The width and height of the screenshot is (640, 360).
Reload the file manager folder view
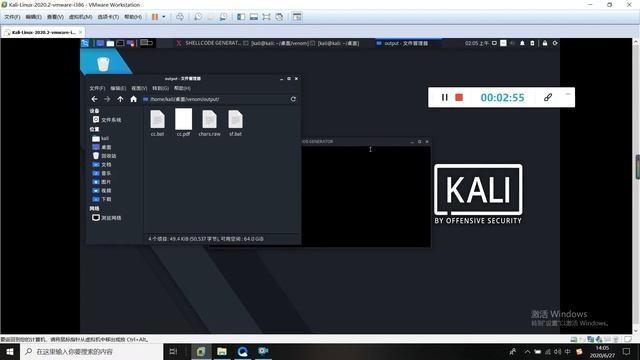tap(293, 99)
